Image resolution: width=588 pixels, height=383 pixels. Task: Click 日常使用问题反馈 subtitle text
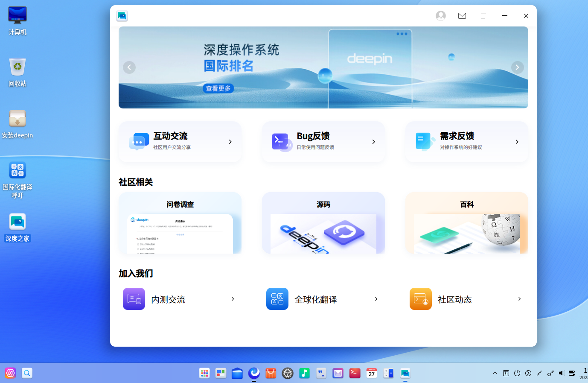point(315,147)
